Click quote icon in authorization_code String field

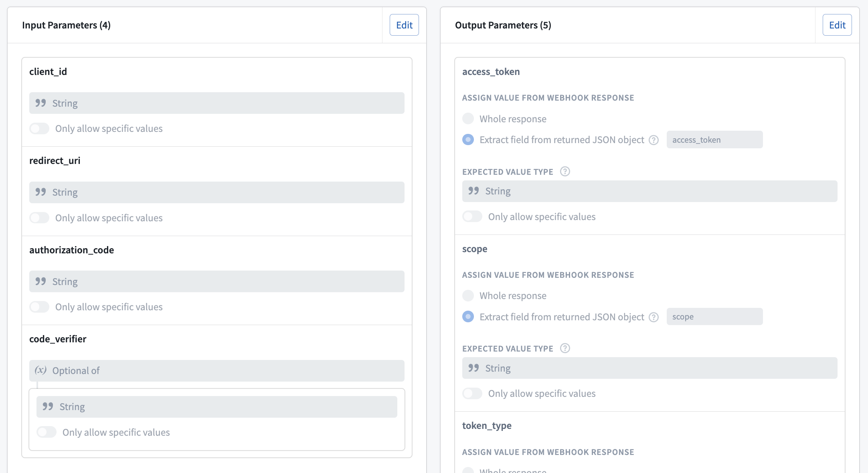40,281
